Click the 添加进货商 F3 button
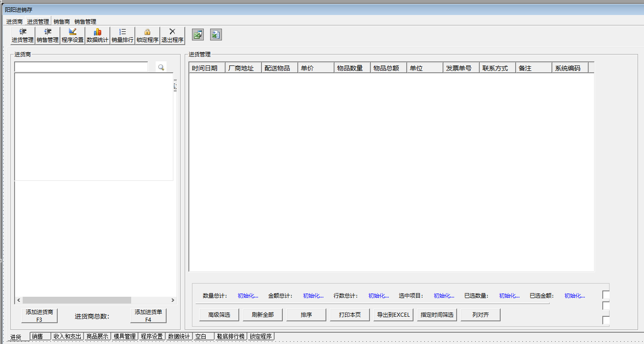 pyautogui.click(x=39, y=316)
